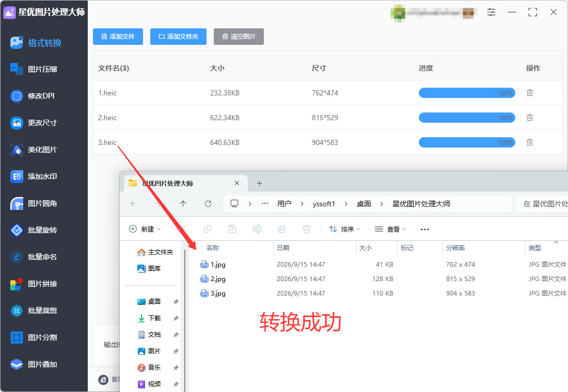Sort files by the 名称 column
The height and width of the screenshot is (392, 568).
(x=213, y=248)
